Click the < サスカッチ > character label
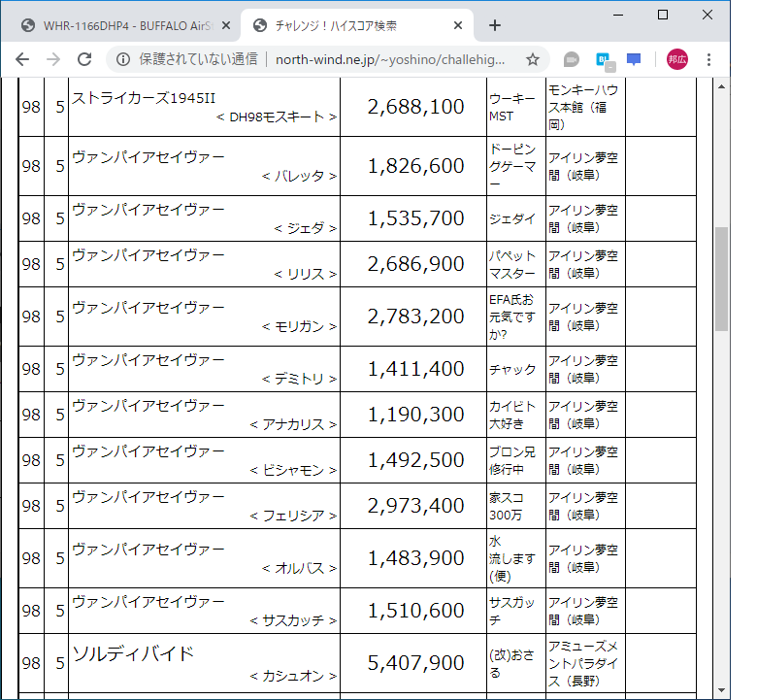Screen dimensions: 757x700 [293, 620]
